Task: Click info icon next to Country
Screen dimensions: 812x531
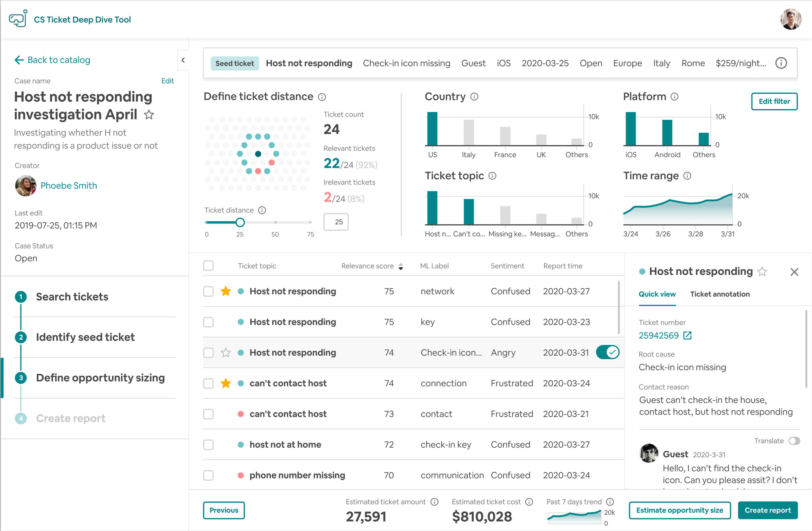Action: pos(474,97)
